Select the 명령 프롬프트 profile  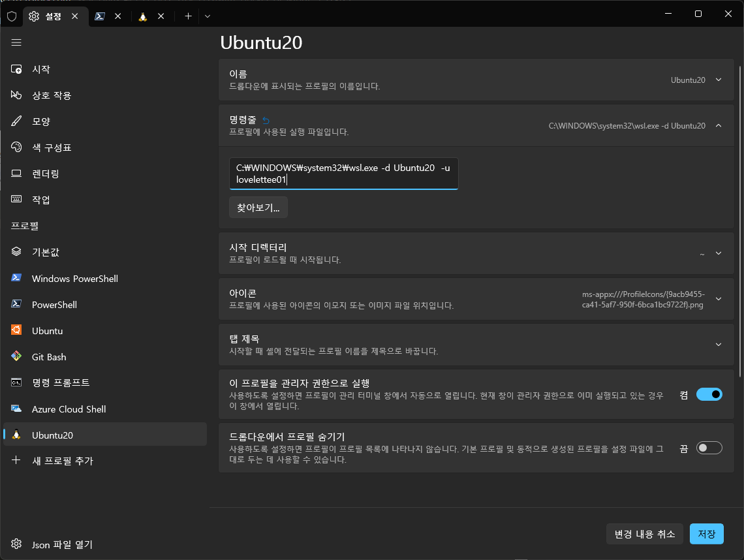click(x=104, y=383)
